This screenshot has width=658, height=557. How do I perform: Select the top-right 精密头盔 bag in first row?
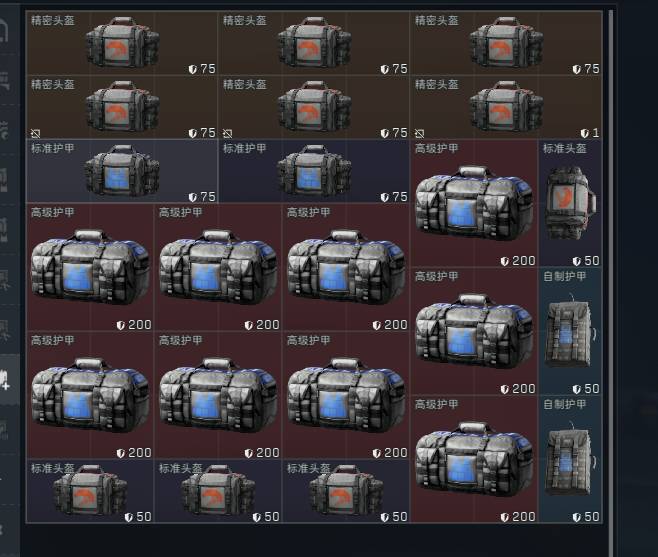click(x=506, y=43)
